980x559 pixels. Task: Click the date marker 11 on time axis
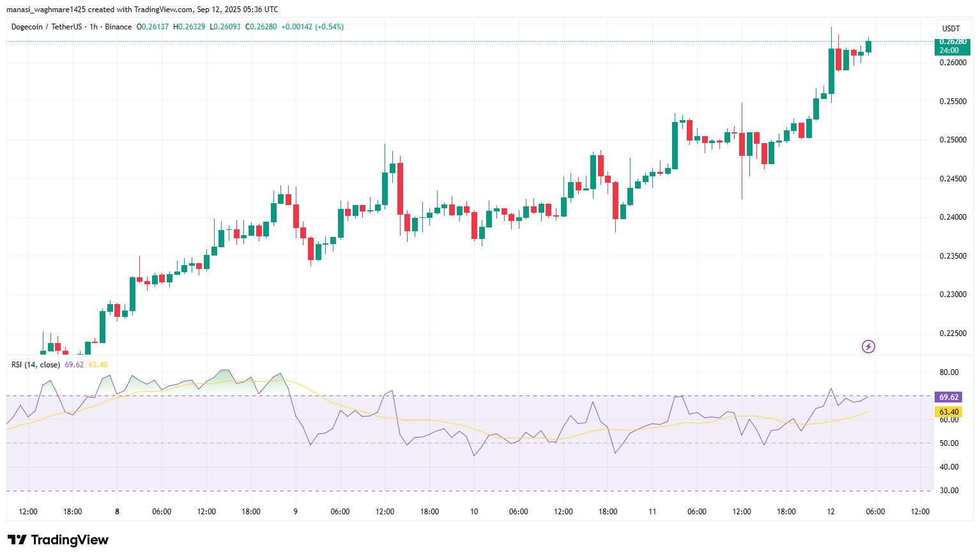(x=652, y=512)
